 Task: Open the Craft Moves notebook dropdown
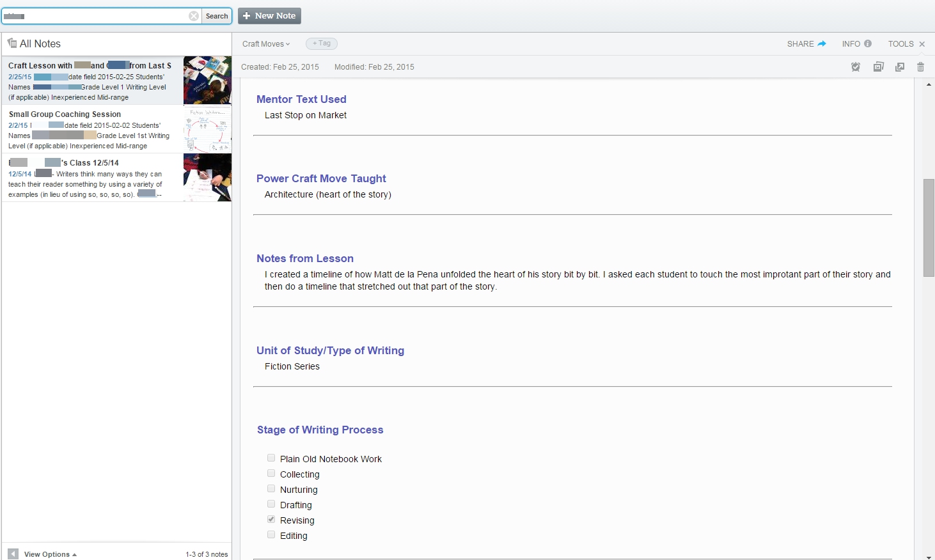[266, 44]
